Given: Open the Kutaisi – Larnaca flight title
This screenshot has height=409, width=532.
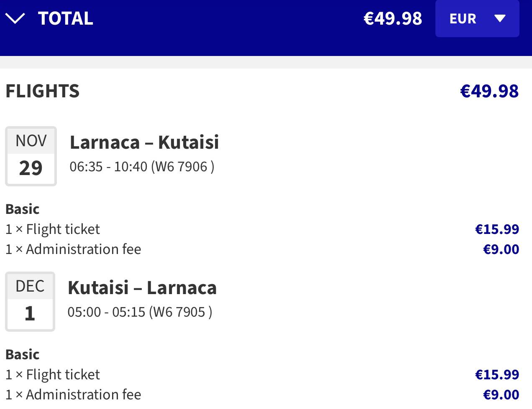Looking at the screenshot, I should tap(142, 287).
